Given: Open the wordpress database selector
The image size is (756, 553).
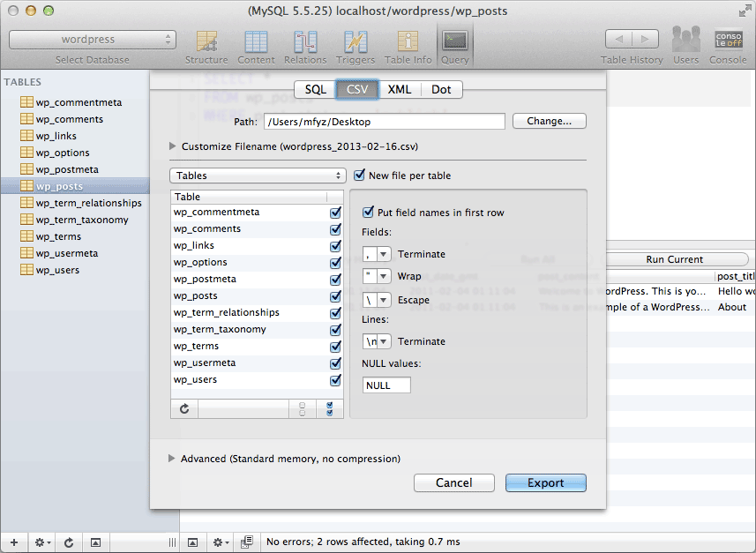Looking at the screenshot, I should pos(93,40).
